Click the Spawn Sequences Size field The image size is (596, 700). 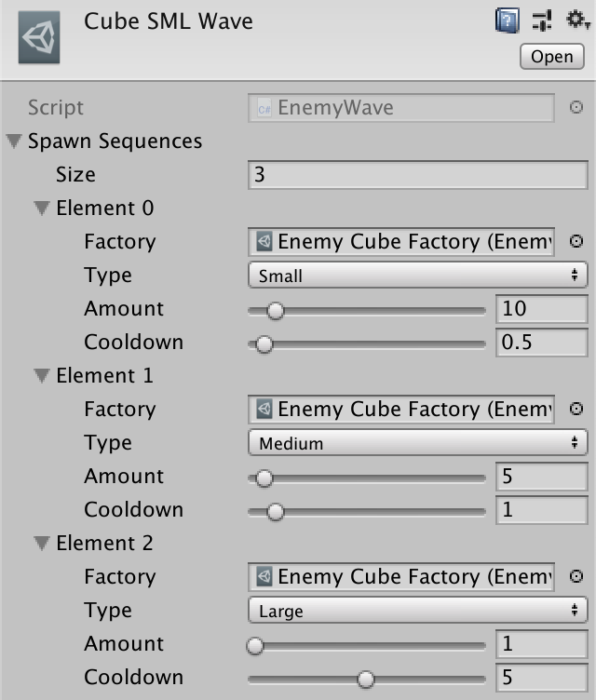pyautogui.click(x=418, y=175)
